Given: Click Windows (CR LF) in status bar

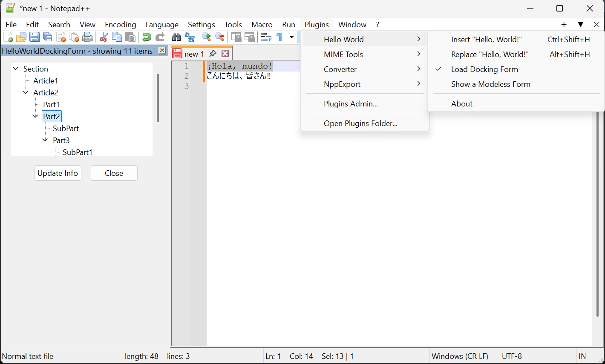Looking at the screenshot, I should [460, 356].
